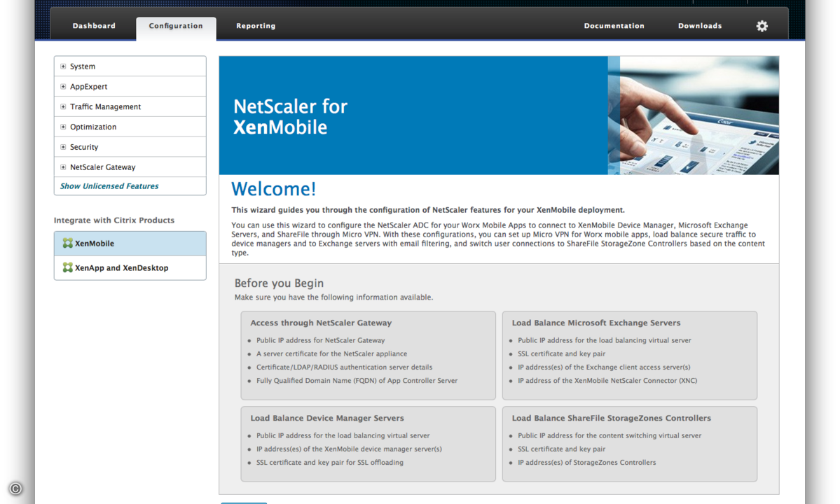Click Public IP address for NetScaler Gateway
This screenshot has height=504, width=840.
pyautogui.click(x=320, y=340)
